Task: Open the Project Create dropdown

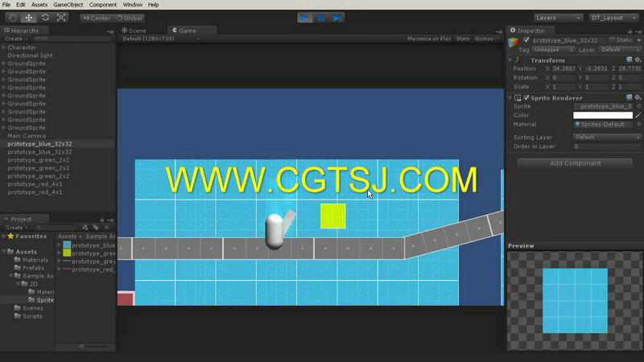Action: pos(17,228)
